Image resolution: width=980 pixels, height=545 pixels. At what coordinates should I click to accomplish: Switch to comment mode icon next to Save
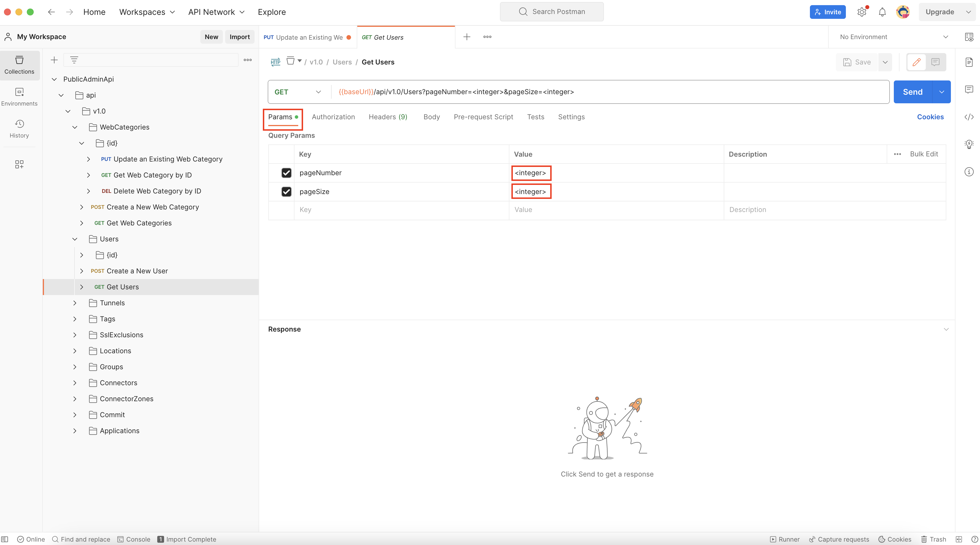(x=935, y=62)
